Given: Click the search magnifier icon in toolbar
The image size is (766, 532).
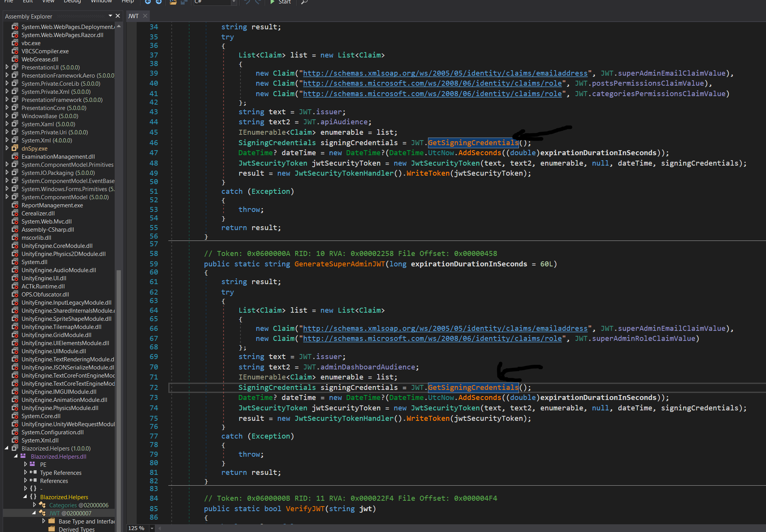Looking at the screenshot, I should click(x=304, y=2).
